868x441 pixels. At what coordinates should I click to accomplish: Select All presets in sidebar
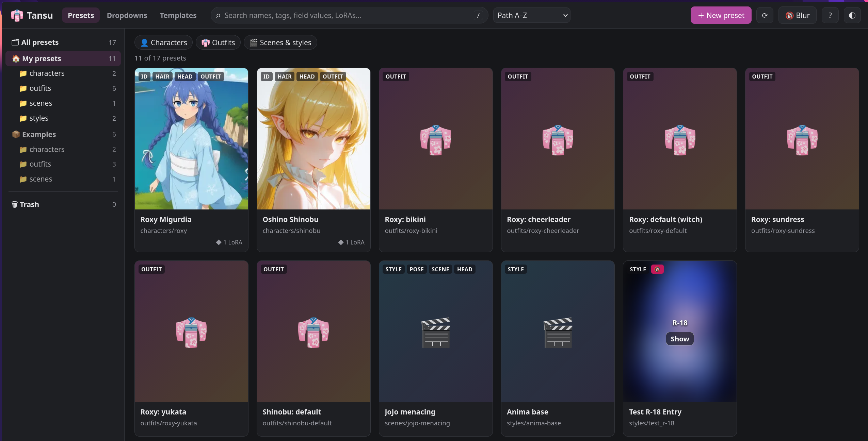click(63, 42)
